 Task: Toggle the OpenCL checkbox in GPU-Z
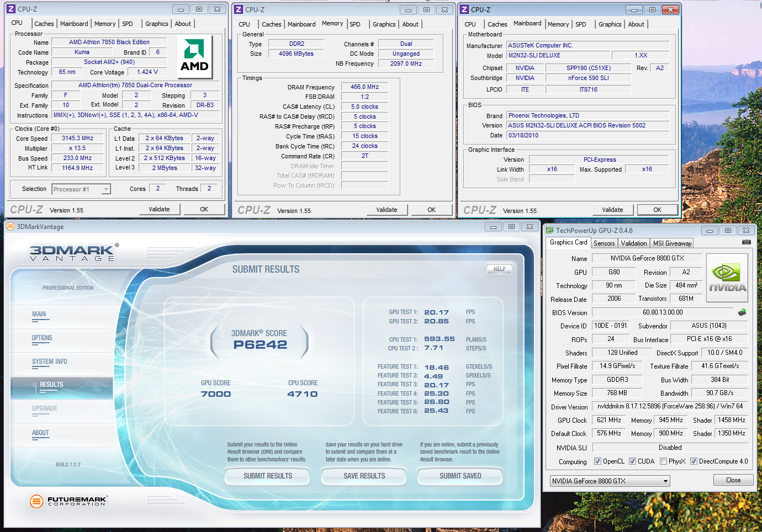(x=597, y=461)
